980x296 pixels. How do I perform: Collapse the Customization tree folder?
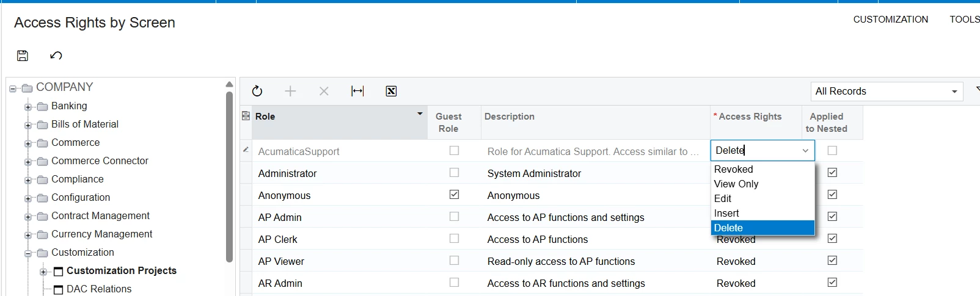pyautogui.click(x=28, y=253)
